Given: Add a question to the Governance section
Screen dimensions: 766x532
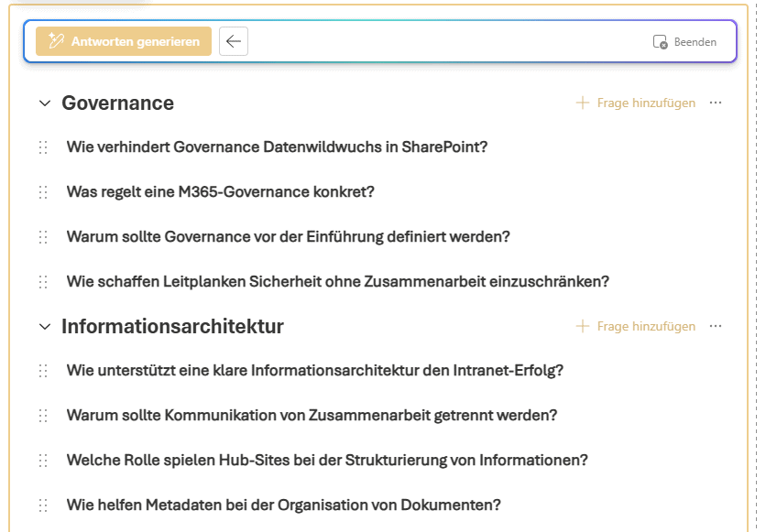Looking at the screenshot, I should click(x=636, y=103).
